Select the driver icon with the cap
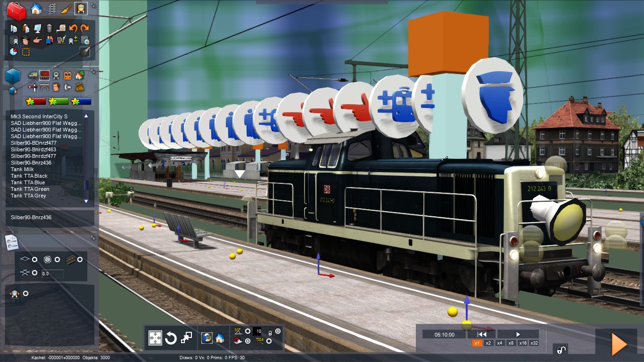Screen dimensions: 644x362 click(25, 40)
